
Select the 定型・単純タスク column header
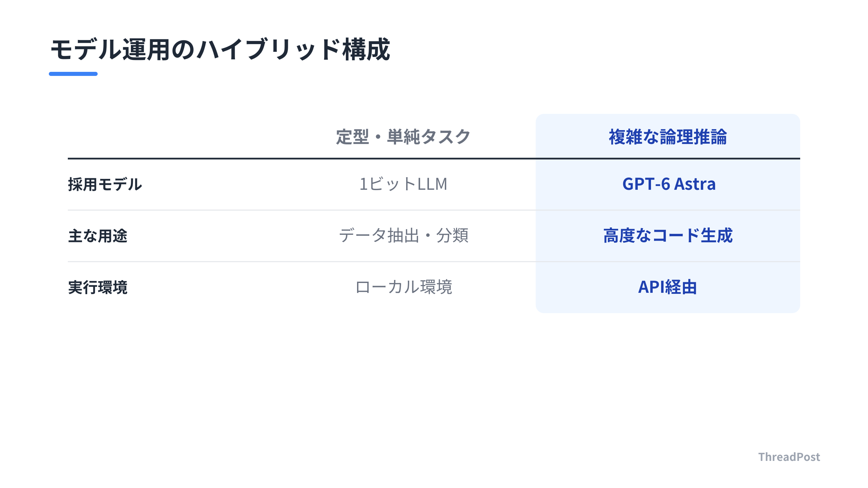click(x=403, y=137)
